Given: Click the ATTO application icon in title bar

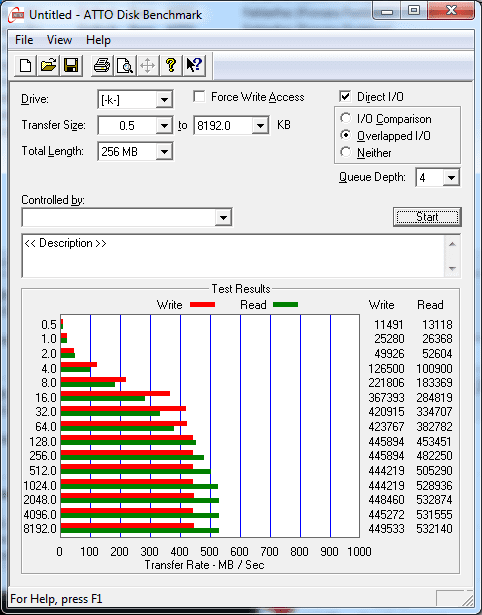Looking at the screenshot, I should pos(16,15).
